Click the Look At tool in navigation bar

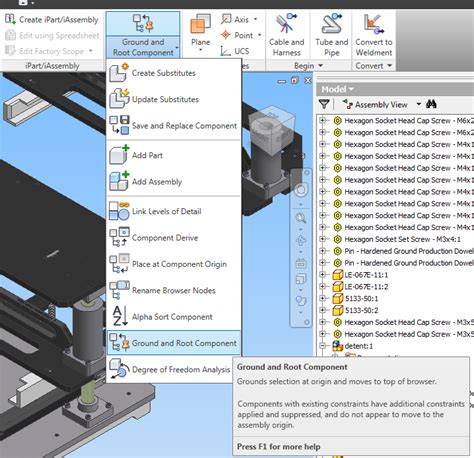point(301,279)
